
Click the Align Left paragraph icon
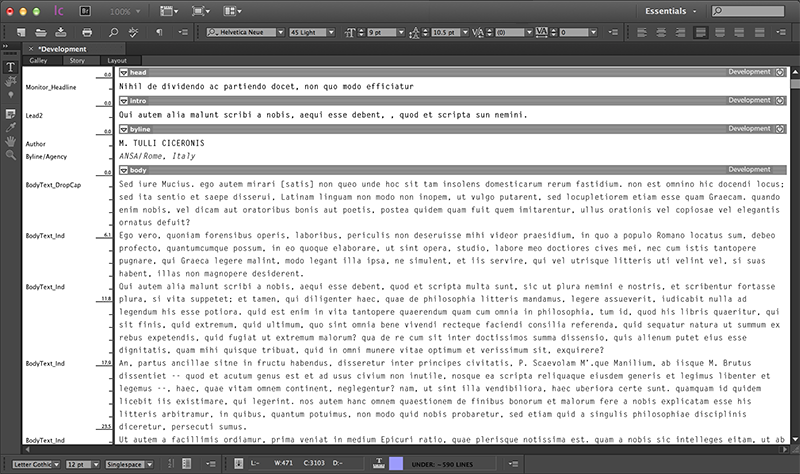pyautogui.click(x=642, y=33)
